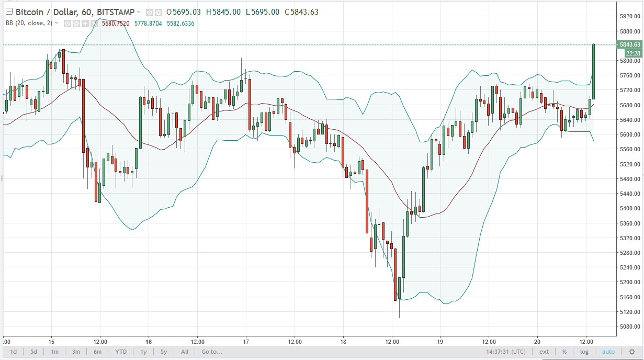Image resolution: width=644 pixels, height=360 pixels.
Task: Toggle log scale mode
Action: click(584, 352)
